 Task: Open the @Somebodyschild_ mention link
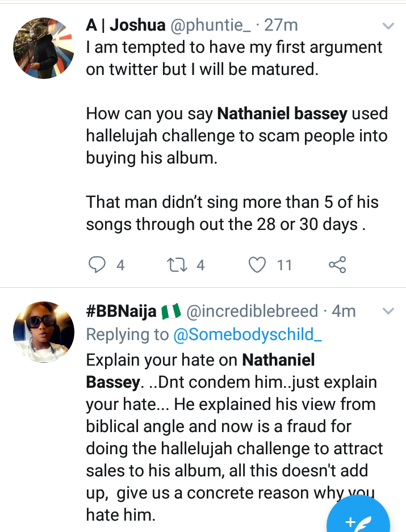pos(248,334)
